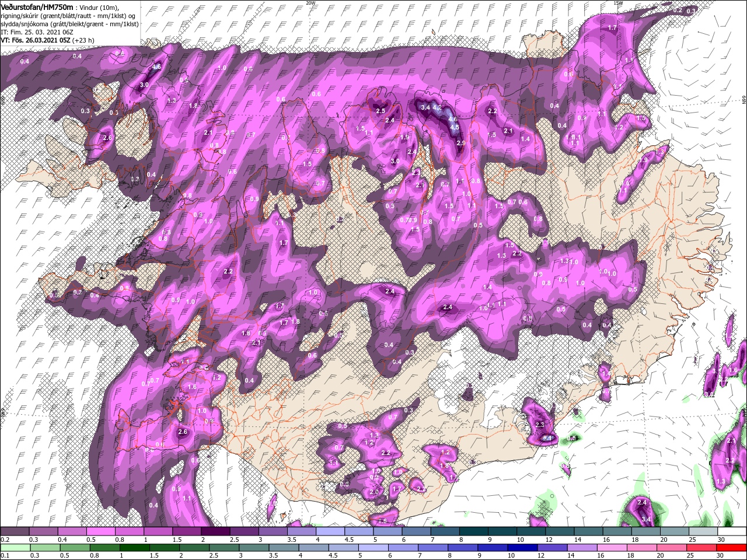The height and width of the screenshot is (560, 747).
Task: Click the 'slydda/snjókoma' legend description line
Action: tap(69, 24)
